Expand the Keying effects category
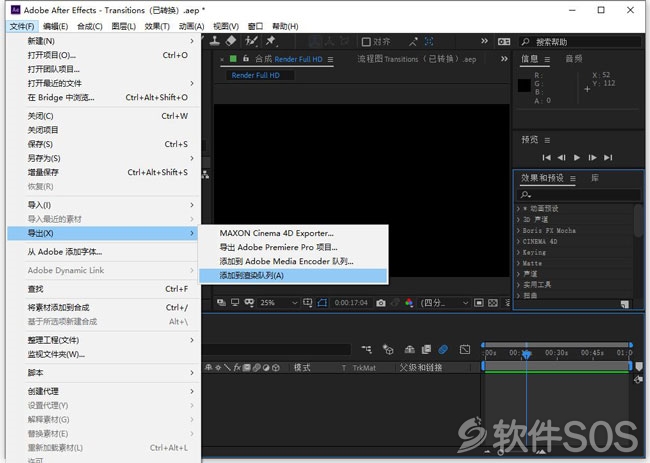 point(518,252)
